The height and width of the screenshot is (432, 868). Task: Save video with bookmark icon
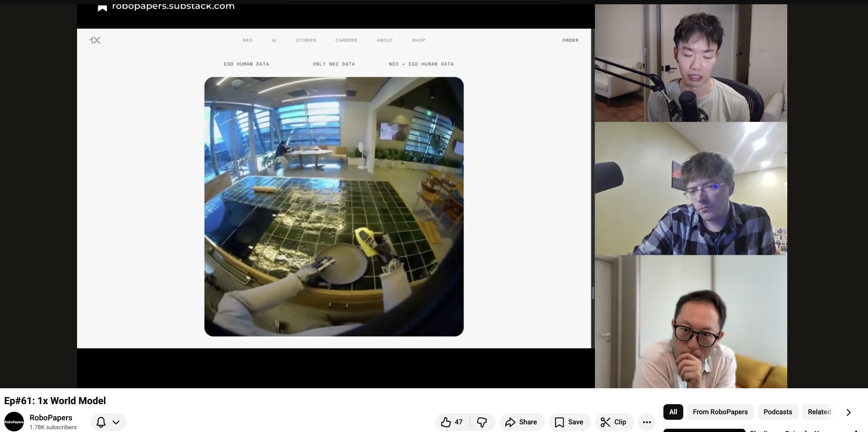tap(569, 422)
